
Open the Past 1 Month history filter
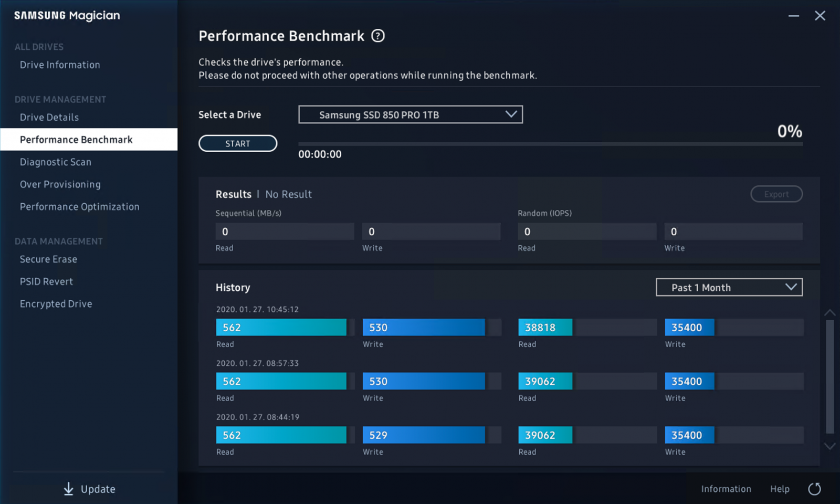tap(729, 287)
